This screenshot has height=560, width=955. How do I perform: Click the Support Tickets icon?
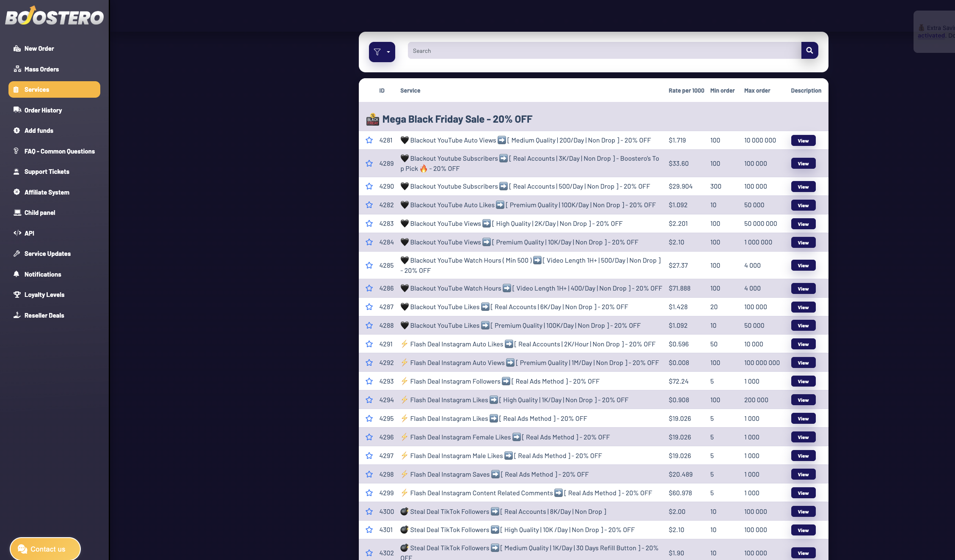(17, 172)
